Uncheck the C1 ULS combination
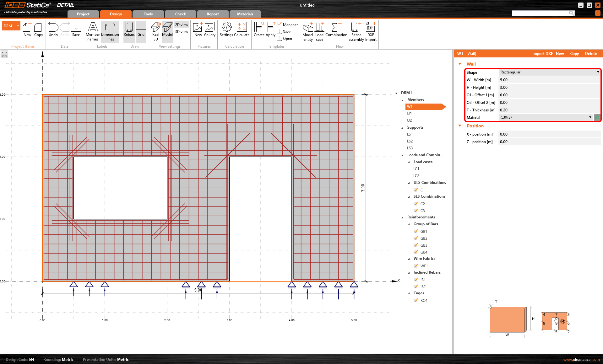This screenshot has width=603, height=364. coord(416,190)
